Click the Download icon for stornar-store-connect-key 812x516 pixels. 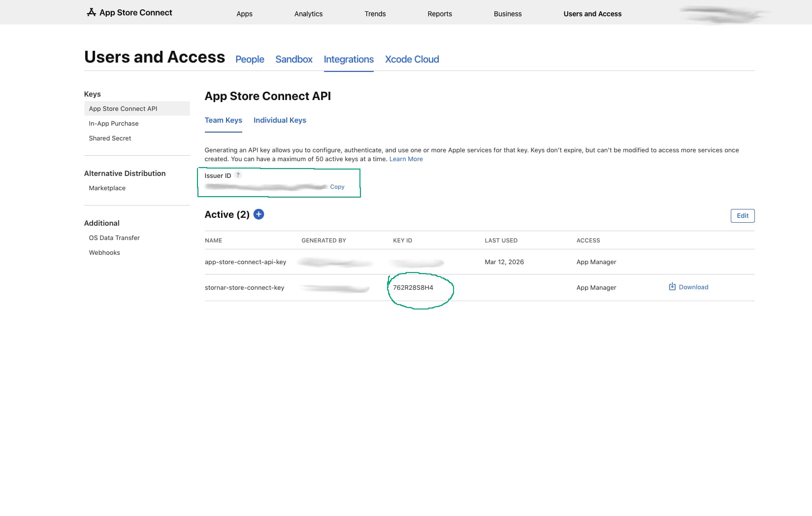pyautogui.click(x=672, y=287)
